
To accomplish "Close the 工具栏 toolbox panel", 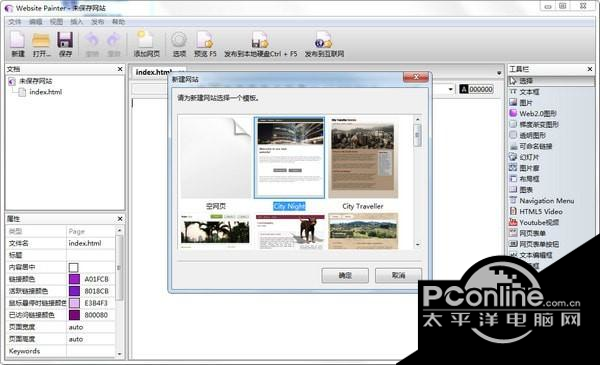I will pyautogui.click(x=590, y=69).
